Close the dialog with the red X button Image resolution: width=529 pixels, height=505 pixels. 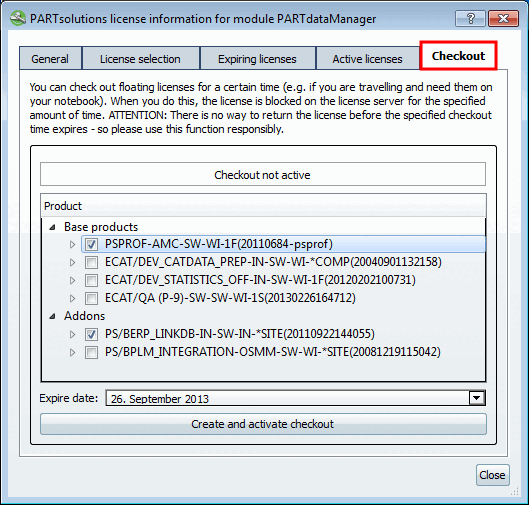[503, 18]
